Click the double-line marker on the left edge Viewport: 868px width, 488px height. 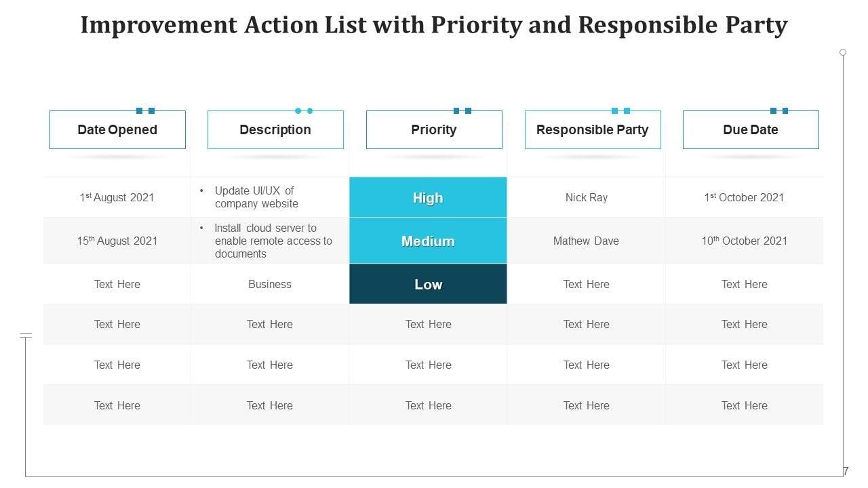pos(26,335)
